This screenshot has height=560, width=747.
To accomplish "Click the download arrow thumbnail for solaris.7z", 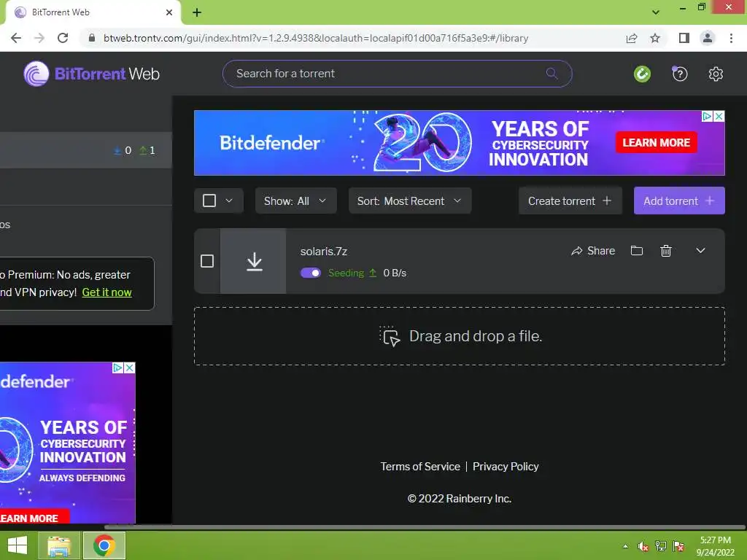I will 253,261.
